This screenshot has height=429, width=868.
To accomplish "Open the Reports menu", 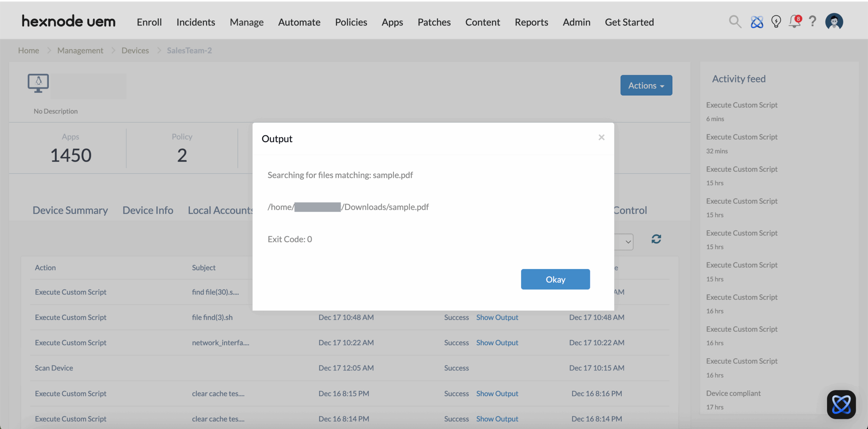I will pos(531,22).
